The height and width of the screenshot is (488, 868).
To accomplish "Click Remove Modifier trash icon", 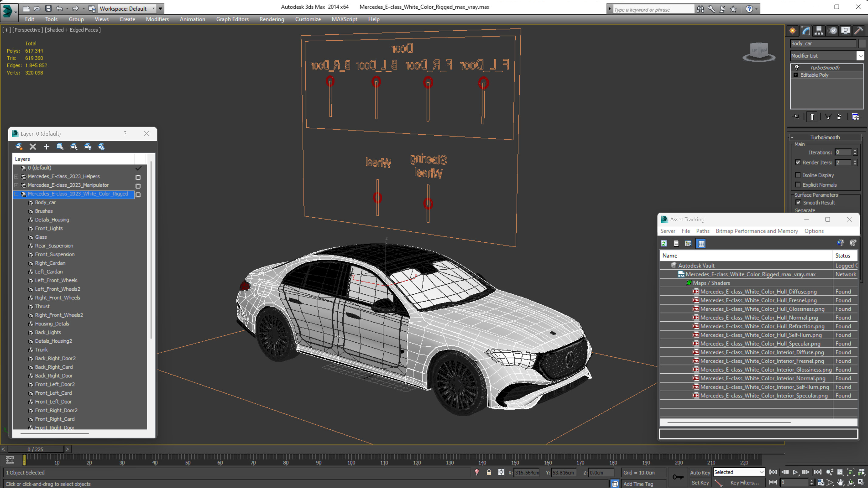I will click(x=839, y=116).
